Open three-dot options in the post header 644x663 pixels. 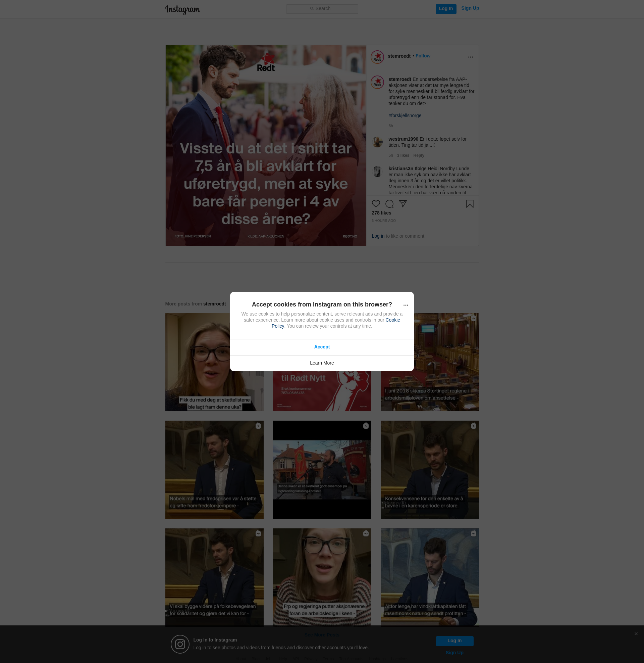[x=470, y=57]
